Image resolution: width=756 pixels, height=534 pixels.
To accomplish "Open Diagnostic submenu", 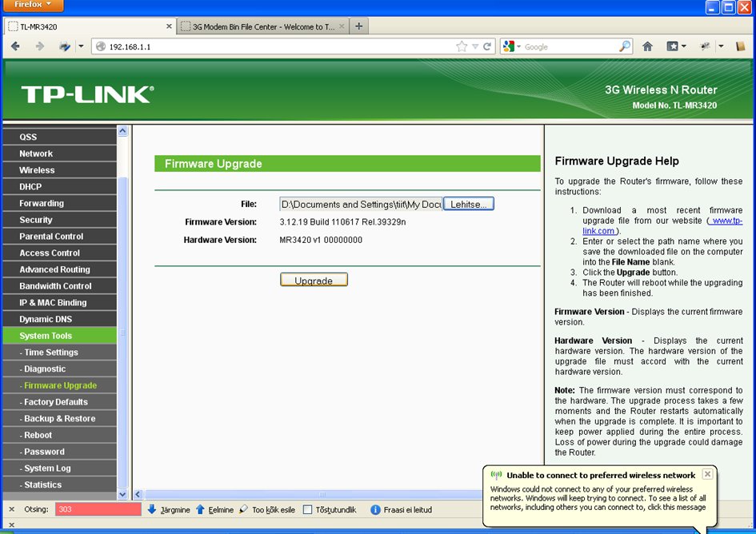I will pyautogui.click(x=60, y=369).
